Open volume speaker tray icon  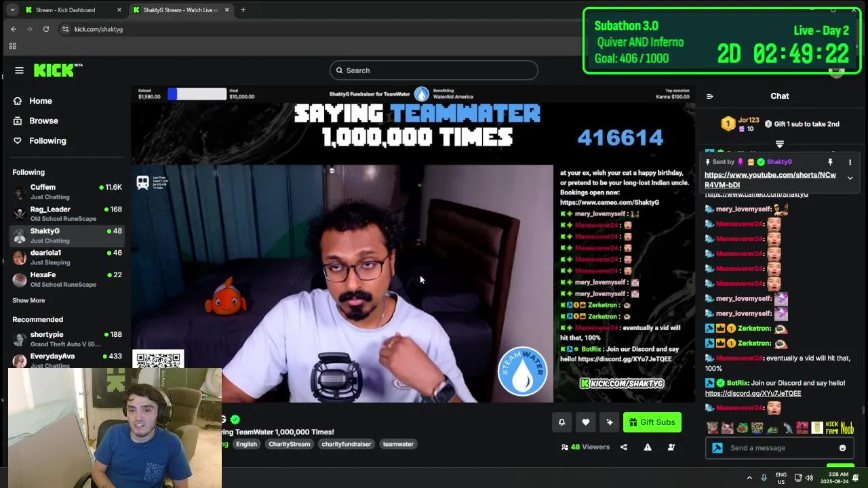[809, 478]
